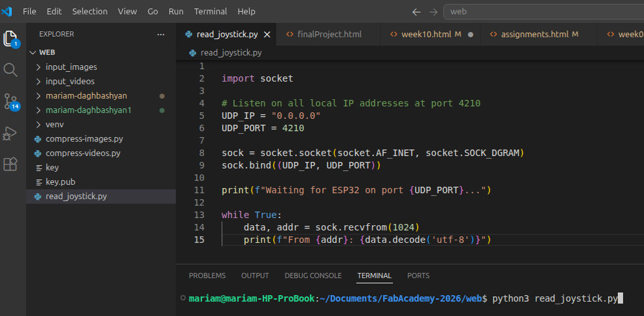Expand the input_images folder

point(71,67)
